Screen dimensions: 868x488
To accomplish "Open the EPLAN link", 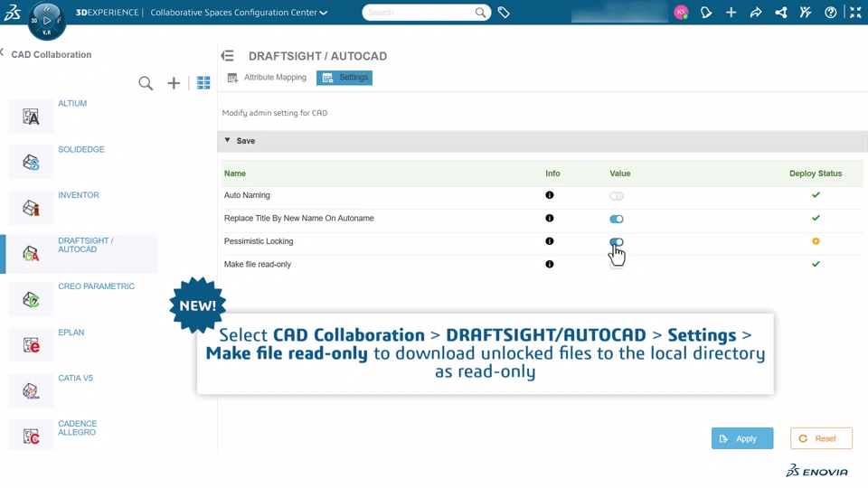I will [x=71, y=333].
